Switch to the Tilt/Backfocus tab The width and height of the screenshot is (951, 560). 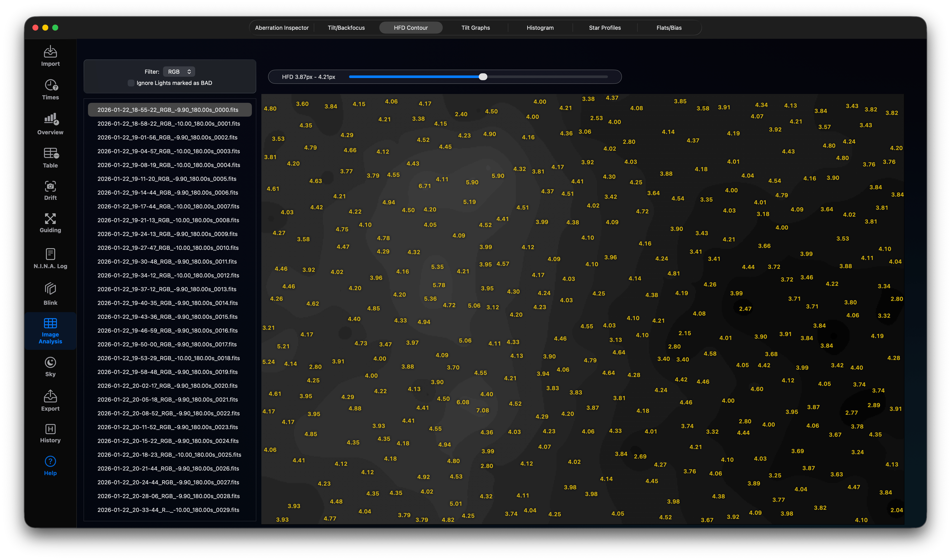coord(346,28)
